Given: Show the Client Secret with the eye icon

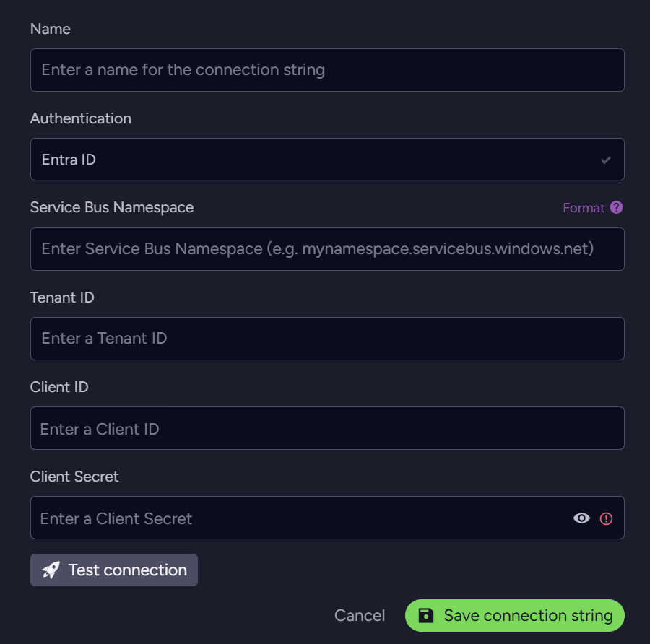Looking at the screenshot, I should click(581, 518).
